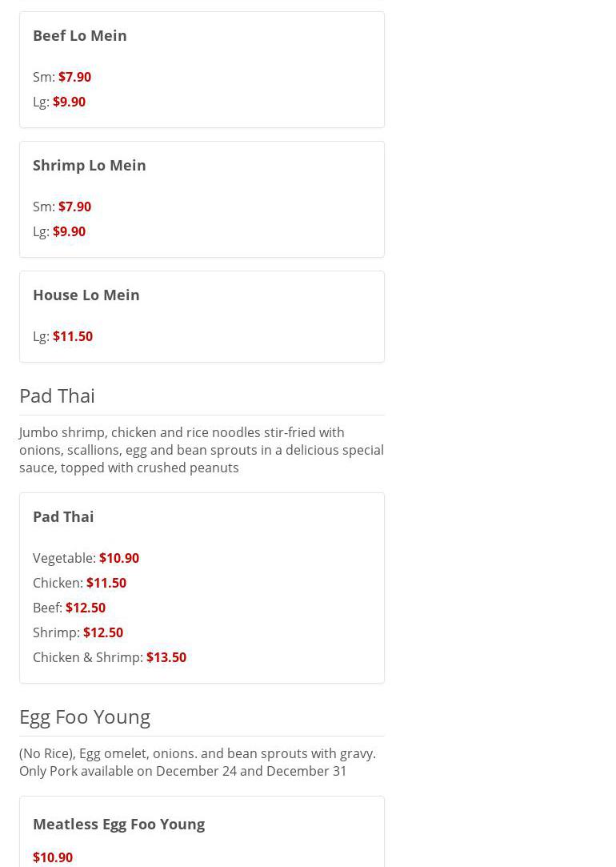This screenshot has height=867, width=616.
Task: Choose Shrimp Lo Mein large $9.90
Action: coord(69,231)
